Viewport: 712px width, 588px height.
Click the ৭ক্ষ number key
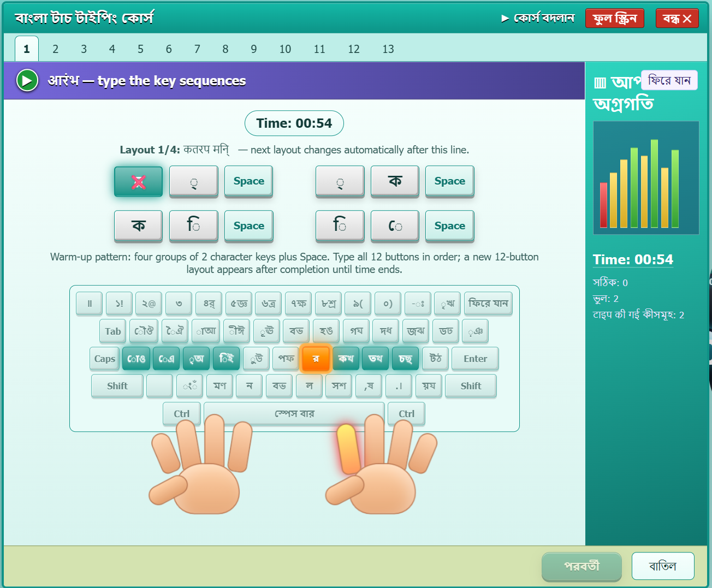click(299, 304)
